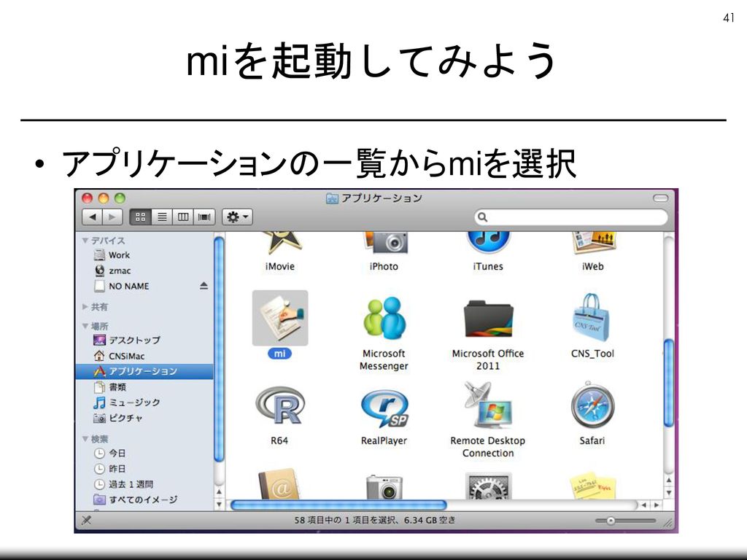This screenshot has height=560, width=747.
Task: Show すべてのイメージ search results
Action: (x=144, y=499)
